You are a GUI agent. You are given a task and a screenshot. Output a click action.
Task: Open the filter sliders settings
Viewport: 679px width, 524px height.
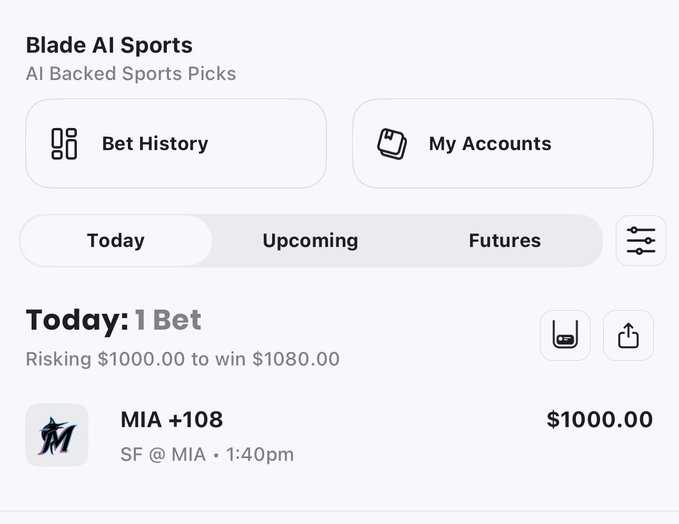coord(640,241)
